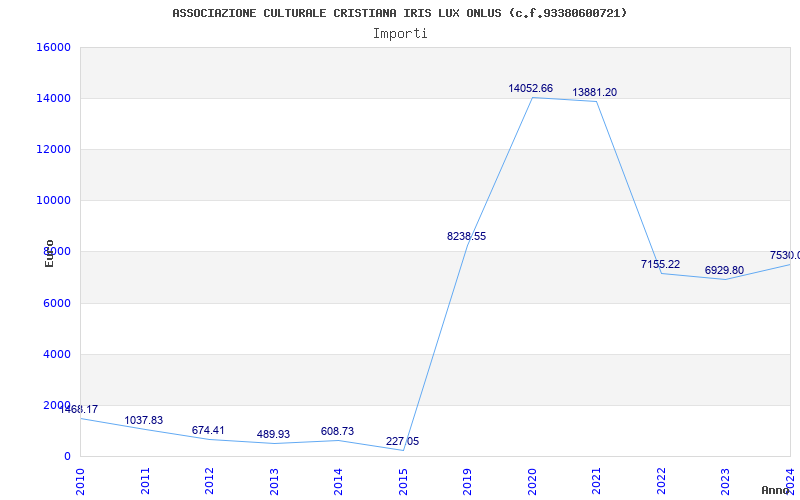The height and width of the screenshot is (500, 800).
Task: Select the 2015 x-axis year label
Action: [403, 481]
